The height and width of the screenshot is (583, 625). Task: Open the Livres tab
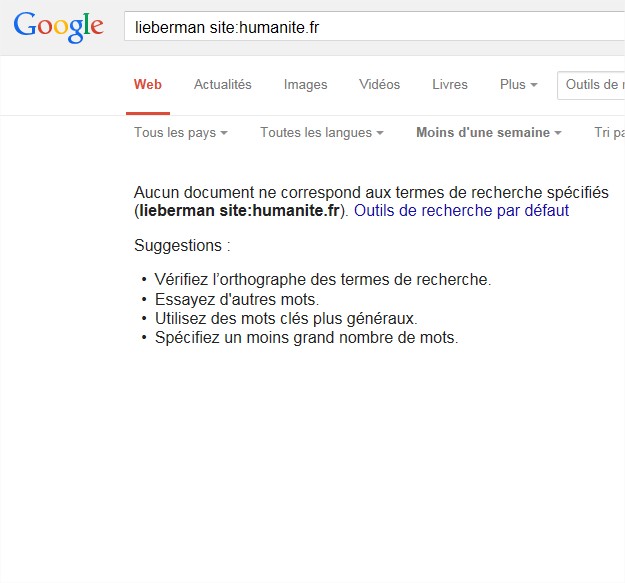(450, 84)
